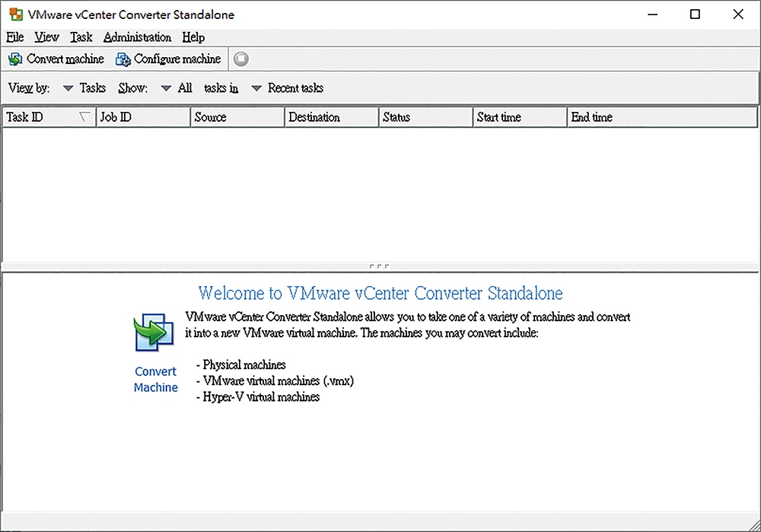Open the View by Tasks dropdown
Image resolution: width=761 pixels, height=532 pixels.
tap(68, 88)
